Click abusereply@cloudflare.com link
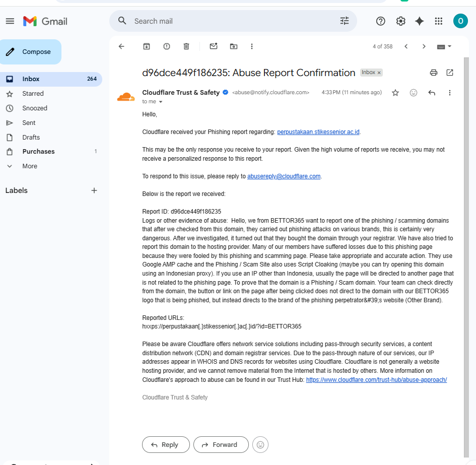Viewport: 476px width, 465px height. (284, 176)
